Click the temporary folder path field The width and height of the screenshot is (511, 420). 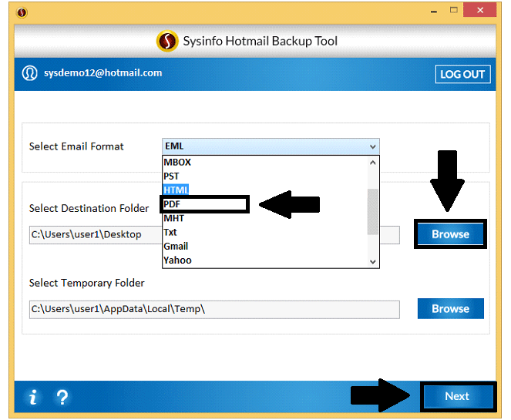click(x=214, y=310)
